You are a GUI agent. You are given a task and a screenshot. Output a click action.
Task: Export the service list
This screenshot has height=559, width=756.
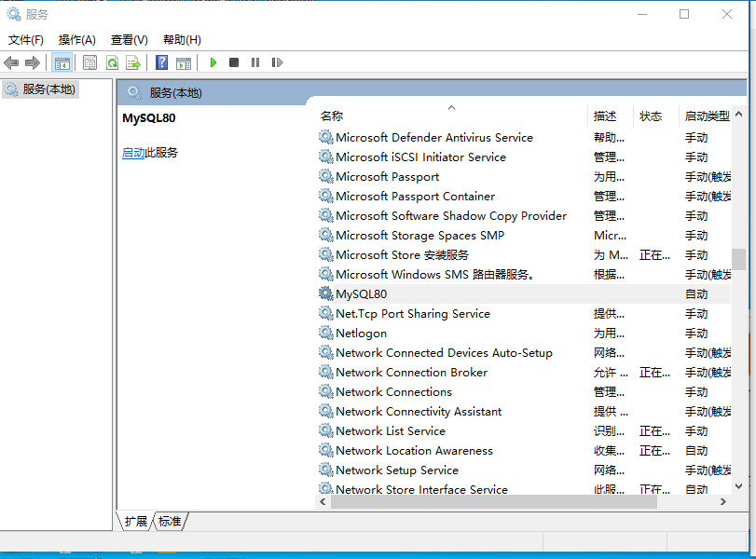click(133, 62)
